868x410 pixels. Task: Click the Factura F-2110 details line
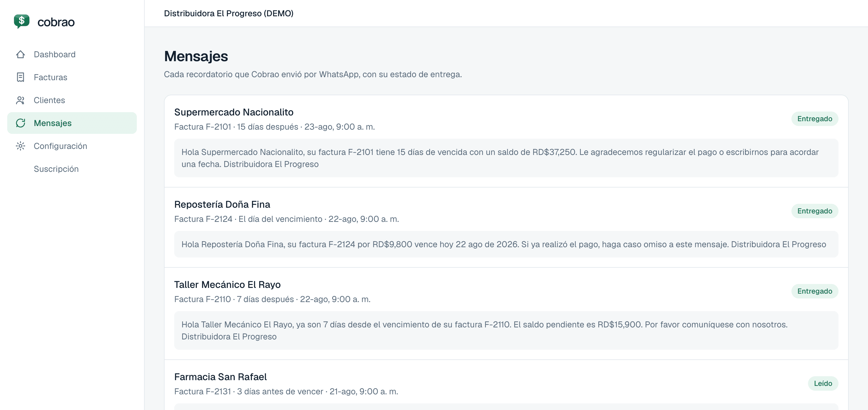pyautogui.click(x=272, y=299)
